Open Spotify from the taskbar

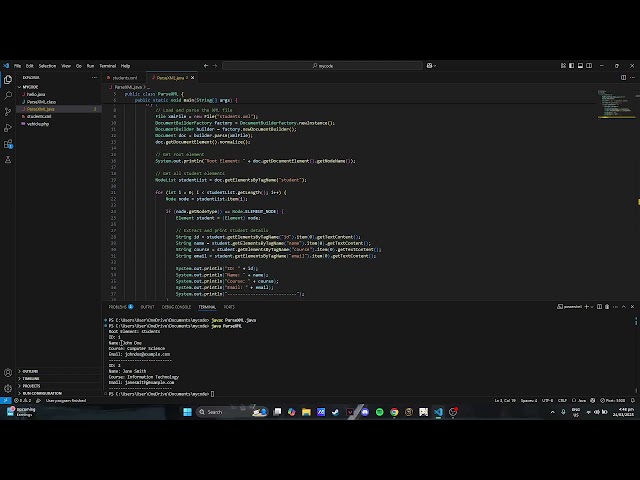point(380,412)
